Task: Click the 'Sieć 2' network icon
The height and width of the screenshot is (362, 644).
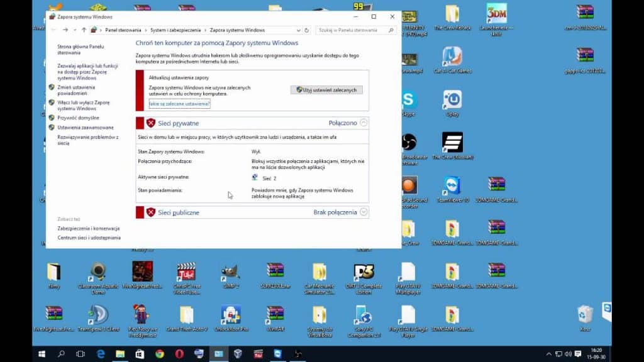Action: [x=255, y=177]
